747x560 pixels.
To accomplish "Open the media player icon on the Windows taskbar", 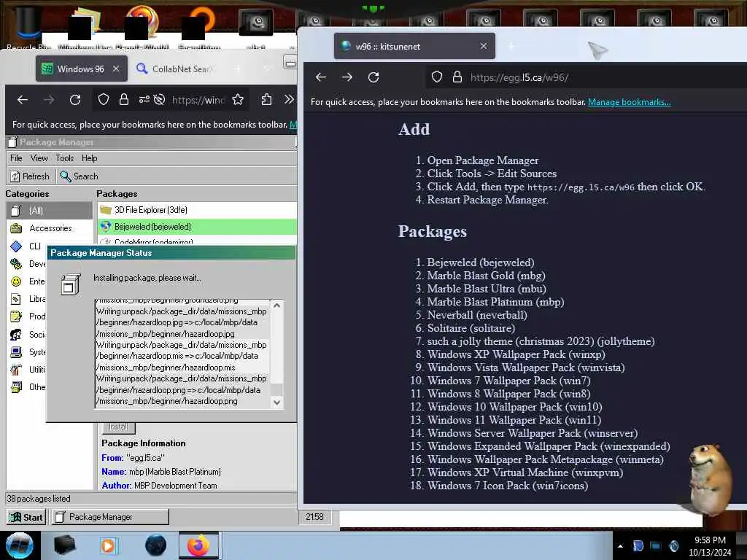I will click(108, 545).
